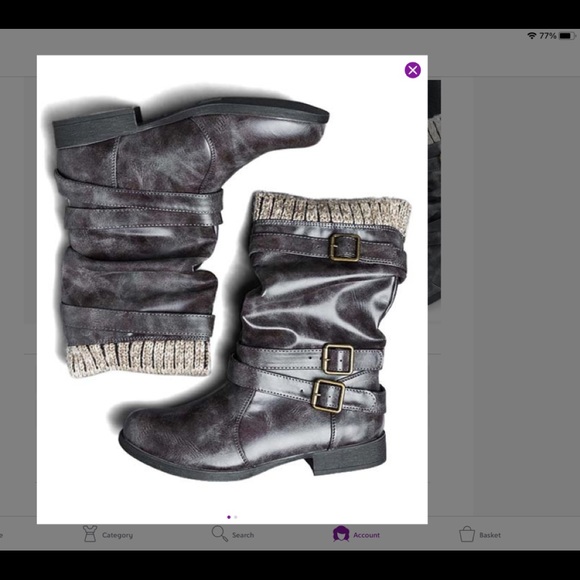
Task: Tap the background boot image behind popup
Action: coord(434,192)
